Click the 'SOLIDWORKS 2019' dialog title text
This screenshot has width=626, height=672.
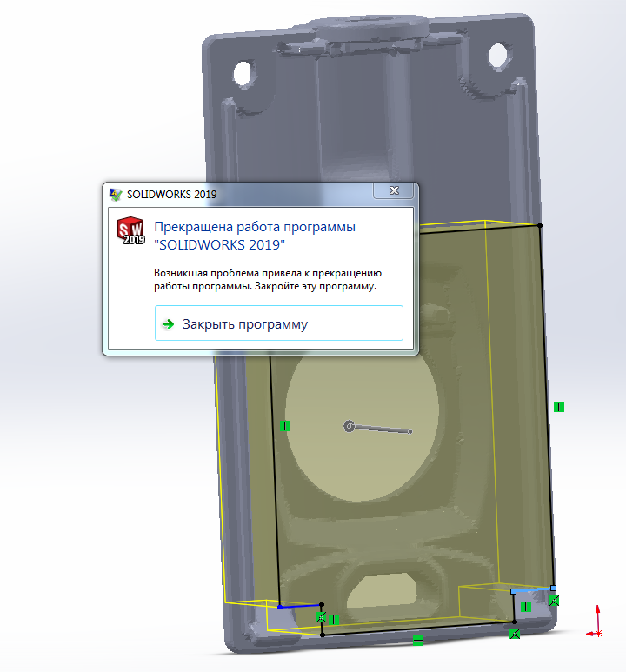click(171, 195)
